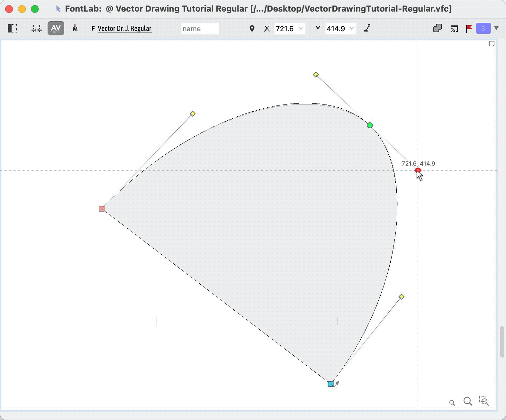Click the Y label icon
Image resolution: width=506 pixels, height=420 pixels.
click(318, 29)
